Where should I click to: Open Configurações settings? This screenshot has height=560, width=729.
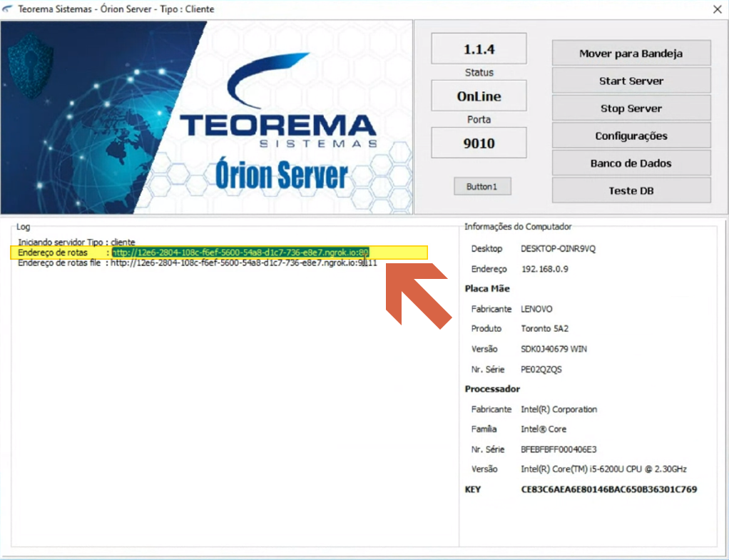tap(631, 136)
